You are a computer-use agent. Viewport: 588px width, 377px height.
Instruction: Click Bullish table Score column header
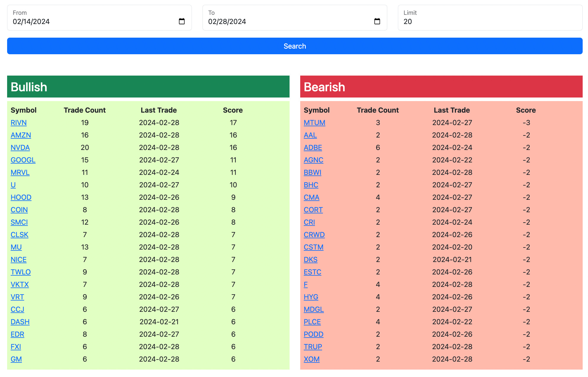tap(233, 110)
